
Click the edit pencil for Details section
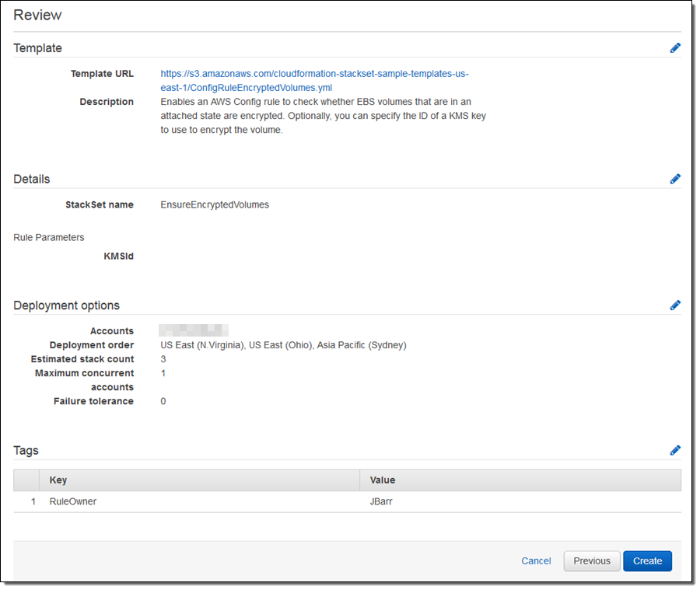[674, 179]
